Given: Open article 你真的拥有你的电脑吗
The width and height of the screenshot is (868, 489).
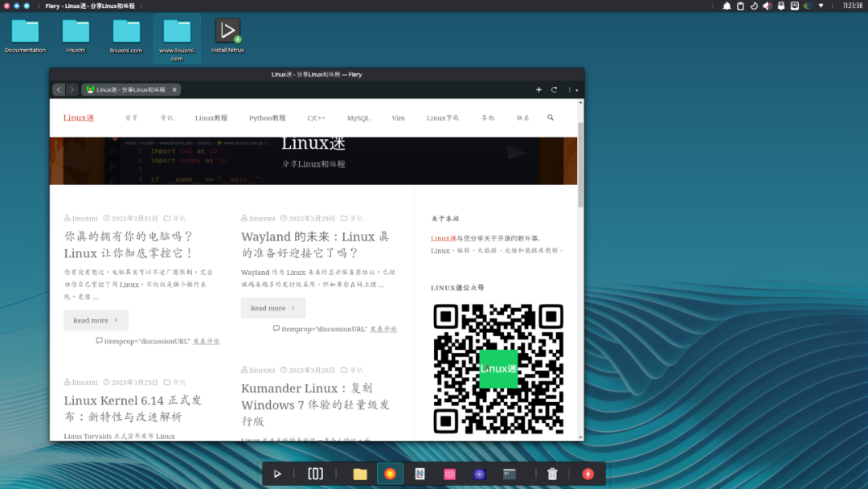Looking at the screenshot, I should click(129, 244).
